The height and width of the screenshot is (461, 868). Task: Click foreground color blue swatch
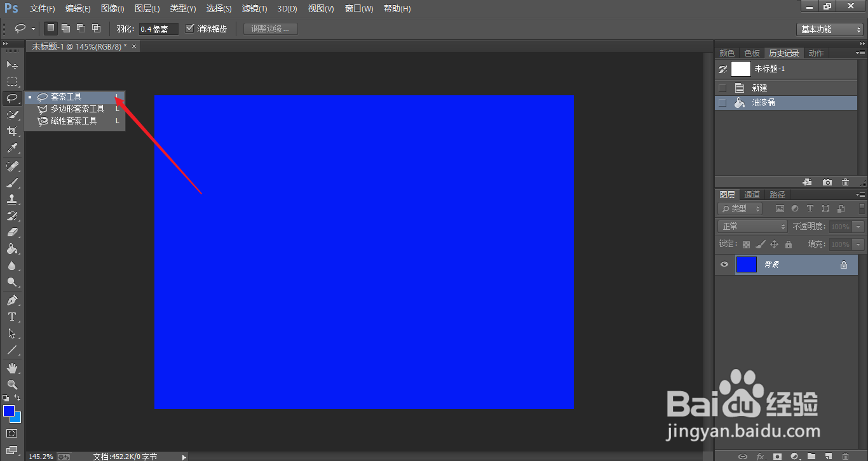coord(8,411)
